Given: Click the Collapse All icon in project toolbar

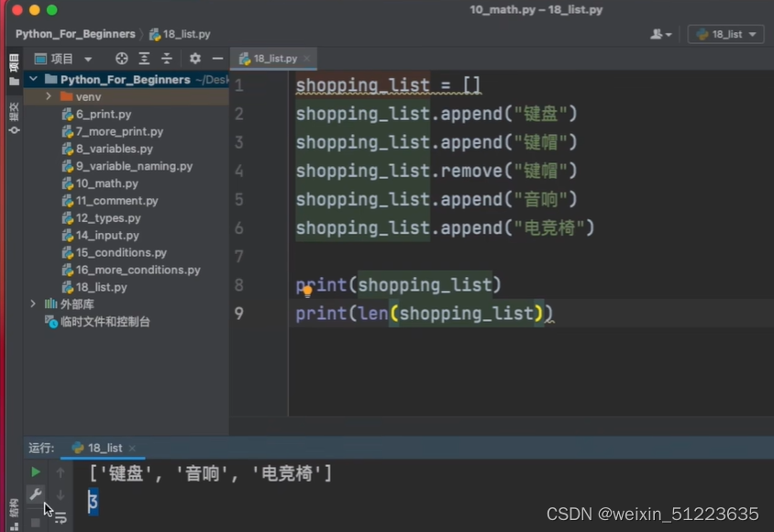Looking at the screenshot, I should [166, 58].
